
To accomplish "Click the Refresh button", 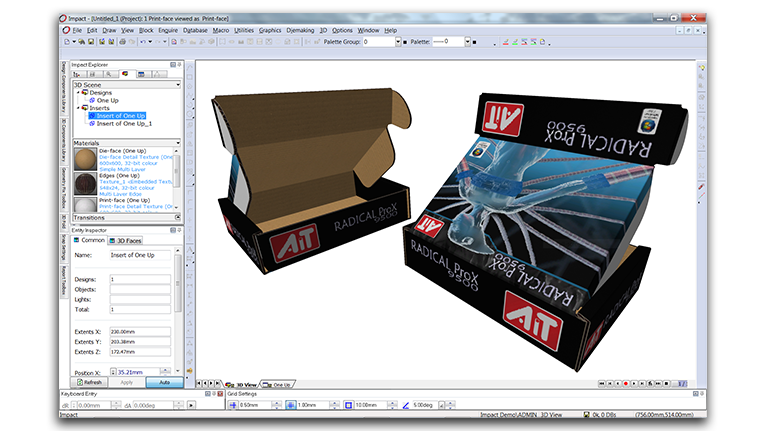I will [89, 382].
